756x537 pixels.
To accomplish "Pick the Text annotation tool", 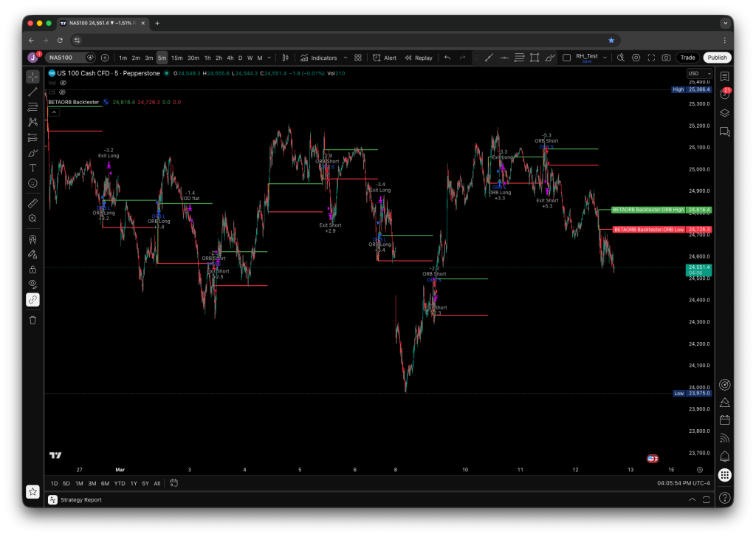I will [32, 168].
